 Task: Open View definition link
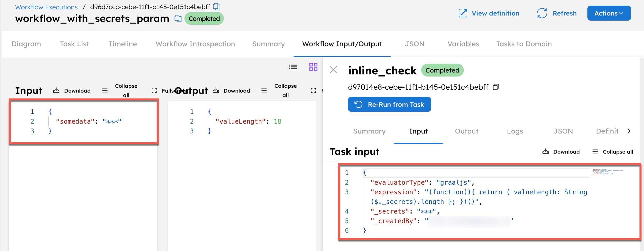(489, 13)
